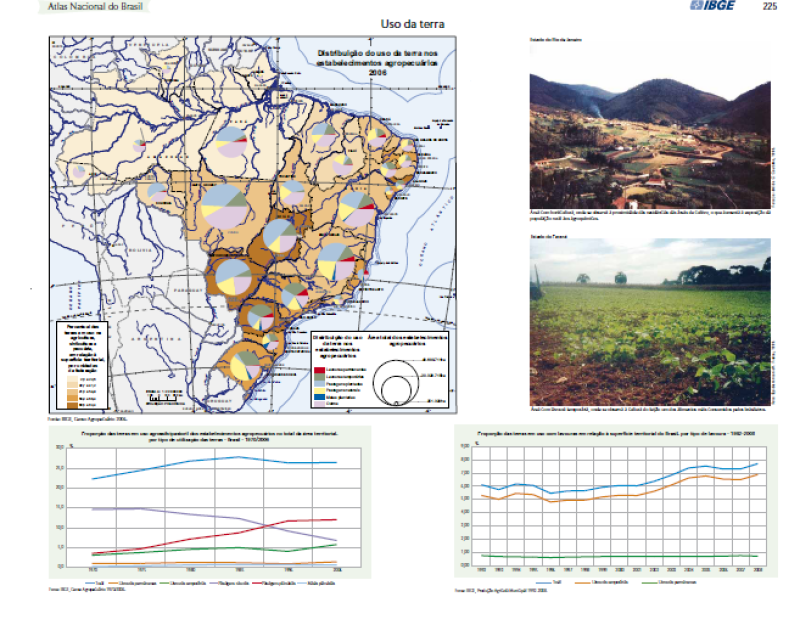Click the 'PARAGUAY' label on the map
This screenshot has width=800, height=625.
pos(189,290)
